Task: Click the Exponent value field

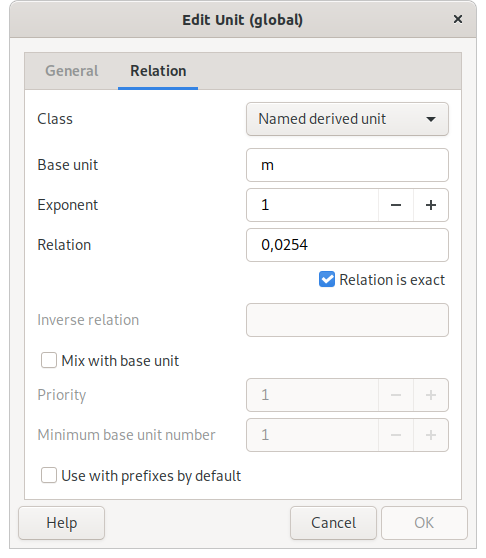Action: (x=312, y=205)
